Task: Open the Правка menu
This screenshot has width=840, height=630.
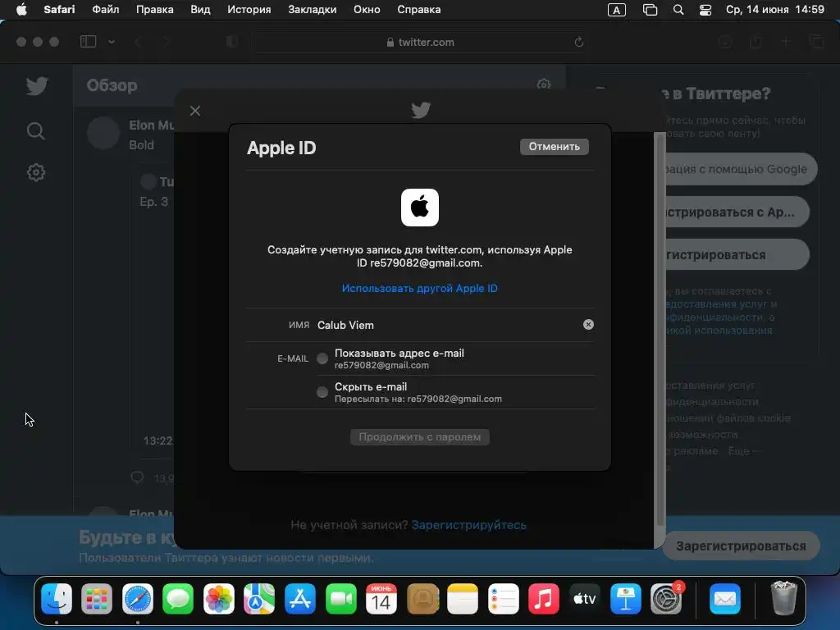Action: tap(154, 10)
